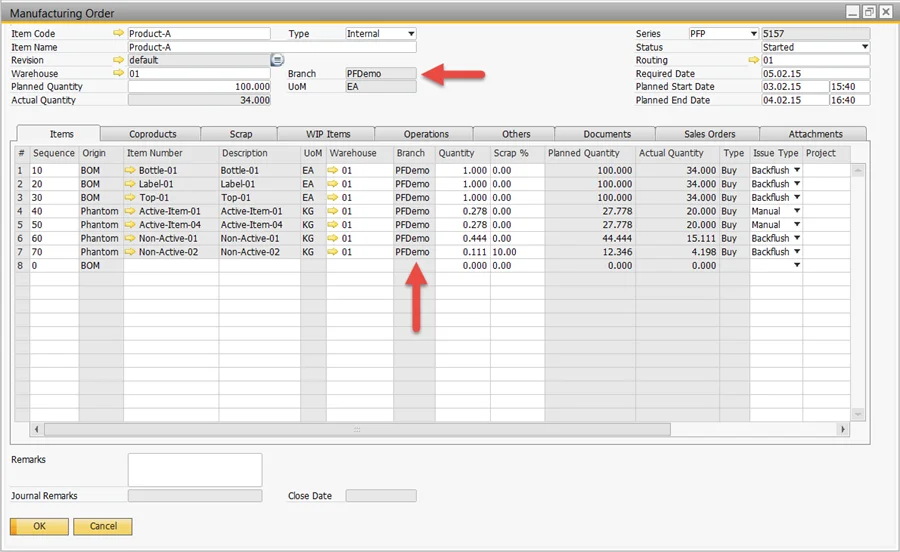The image size is (900, 552).
Task: Click the Sequence cell showing 70
Action: point(54,252)
